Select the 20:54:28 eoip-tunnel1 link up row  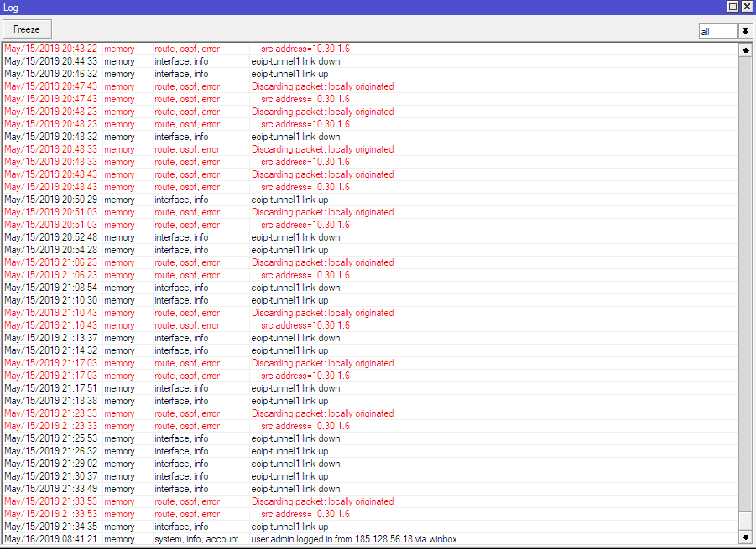click(370, 250)
